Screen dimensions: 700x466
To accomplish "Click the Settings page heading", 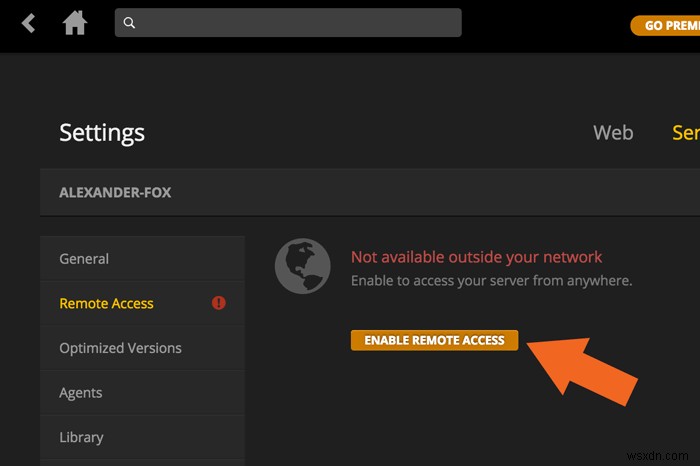I will click(102, 132).
